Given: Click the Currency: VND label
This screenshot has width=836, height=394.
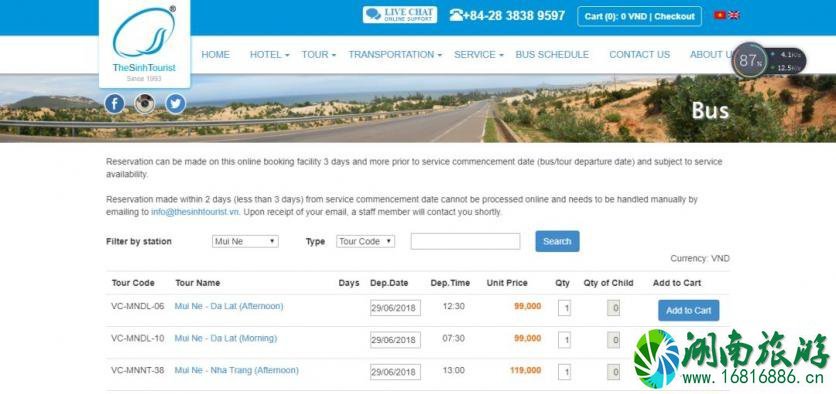Looking at the screenshot, I should 700,259.
